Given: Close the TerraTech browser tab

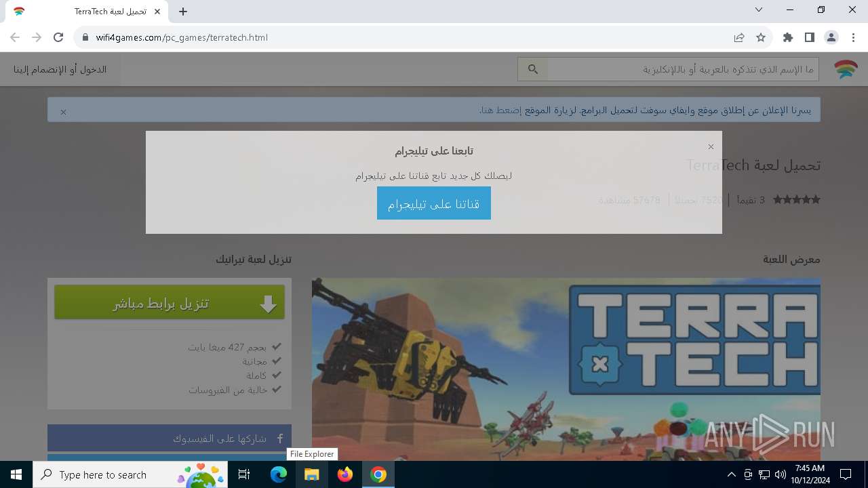Looking at the screenshot, I should click(x=158, y=12).
